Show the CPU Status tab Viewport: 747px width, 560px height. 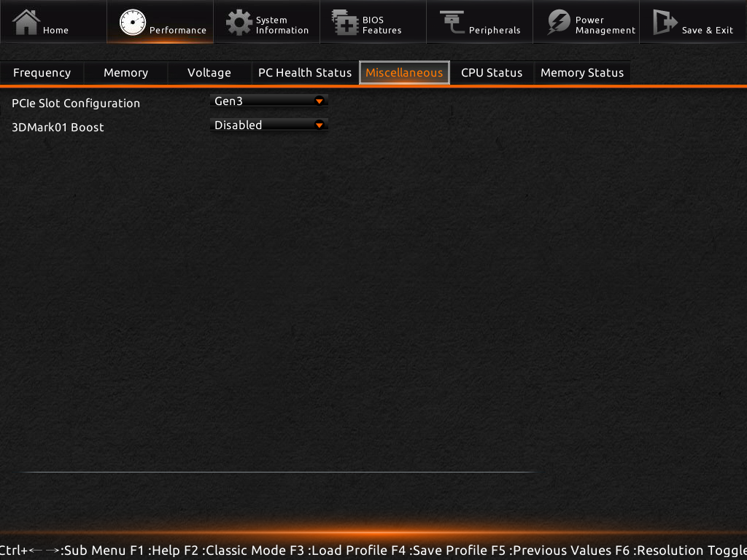(492, 73)
